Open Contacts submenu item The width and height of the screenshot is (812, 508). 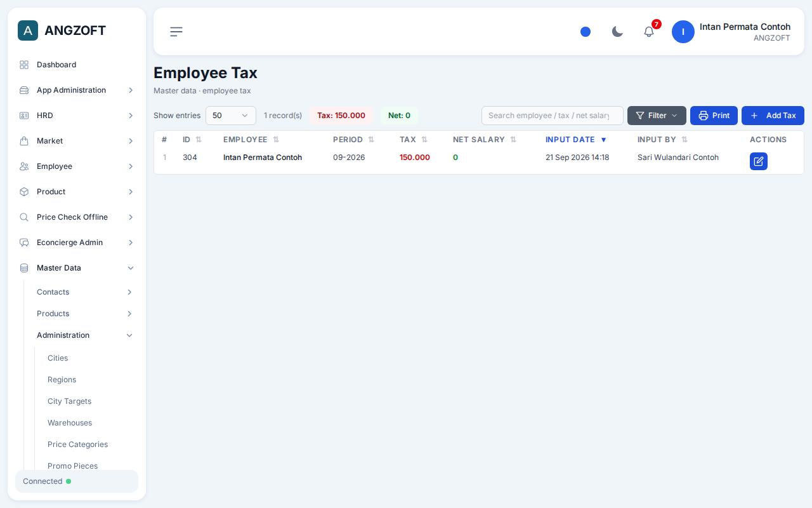[84, 292]
